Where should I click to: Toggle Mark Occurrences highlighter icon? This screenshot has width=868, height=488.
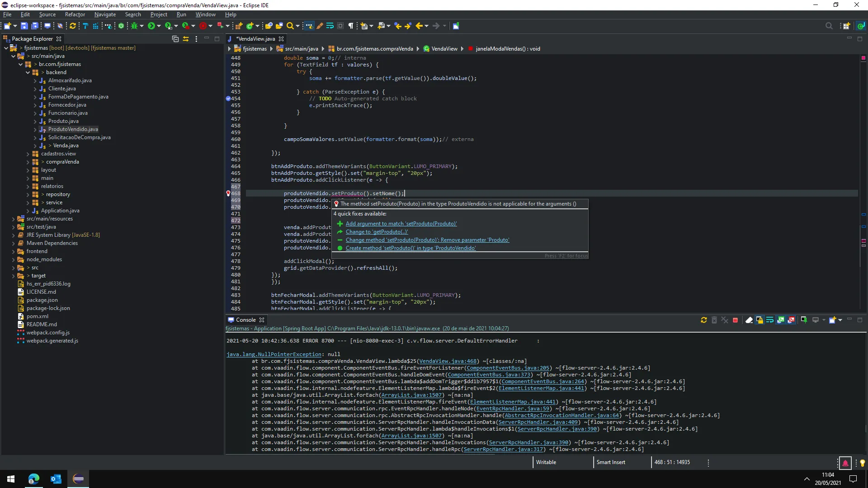pos(320,26)
